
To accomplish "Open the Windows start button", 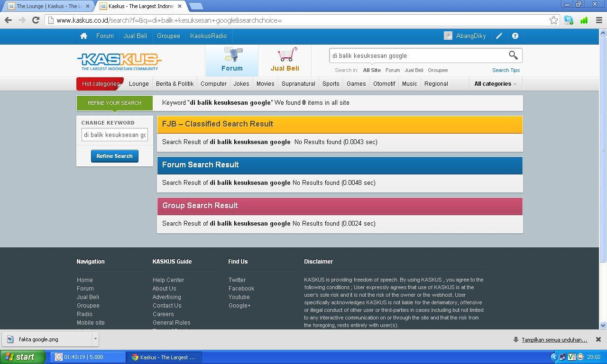I will pos(22,357).
